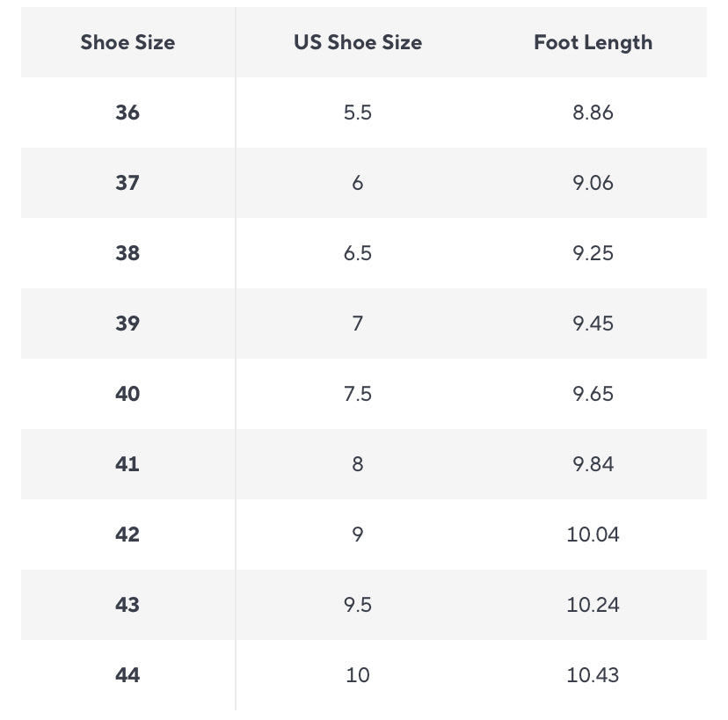Click US shoe size 9.5 cell

pos(358,605)
